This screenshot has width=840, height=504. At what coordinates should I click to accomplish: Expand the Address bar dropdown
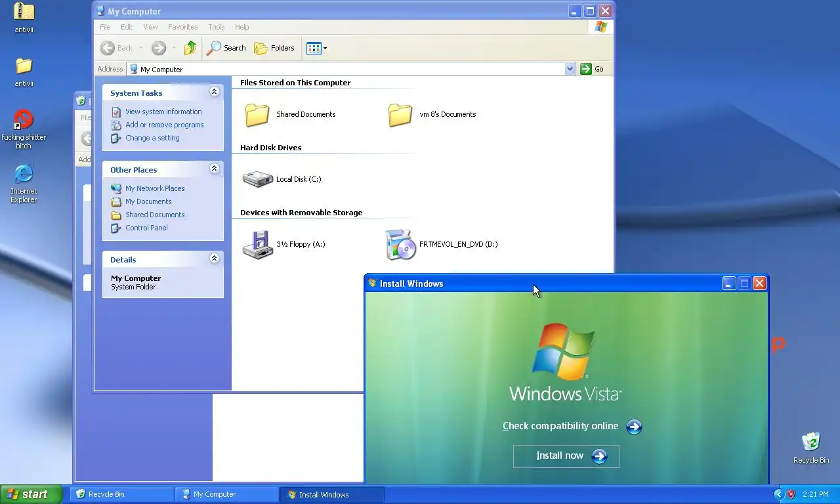coord(570,69)
